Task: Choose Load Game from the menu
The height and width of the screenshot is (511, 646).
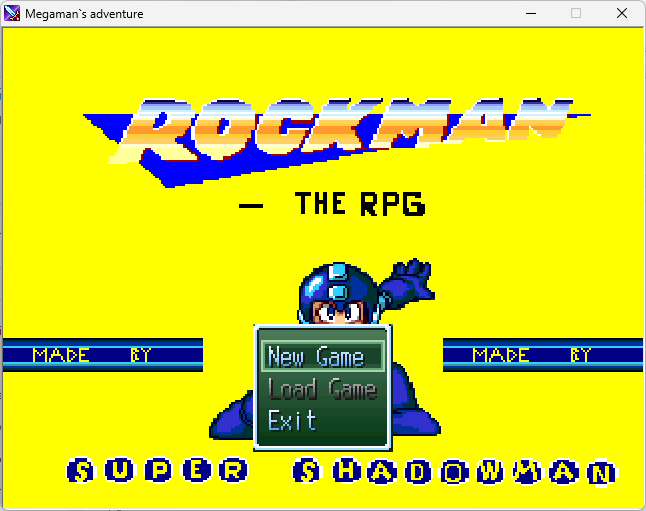Action: coord(323,389)
